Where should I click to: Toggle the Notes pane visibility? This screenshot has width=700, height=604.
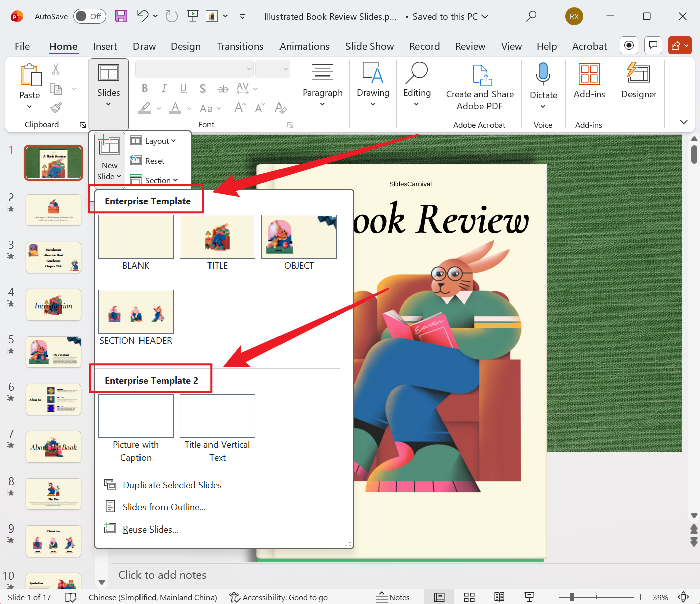[393, 597]
